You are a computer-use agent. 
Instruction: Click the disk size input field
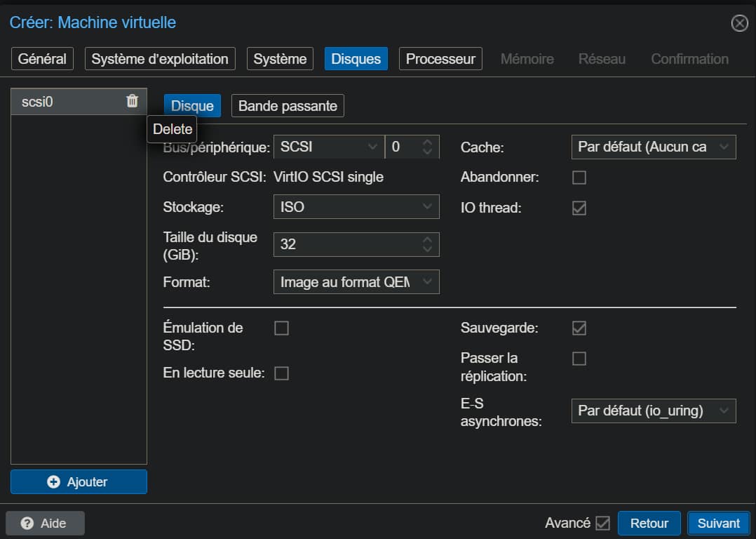click(346, 245)
